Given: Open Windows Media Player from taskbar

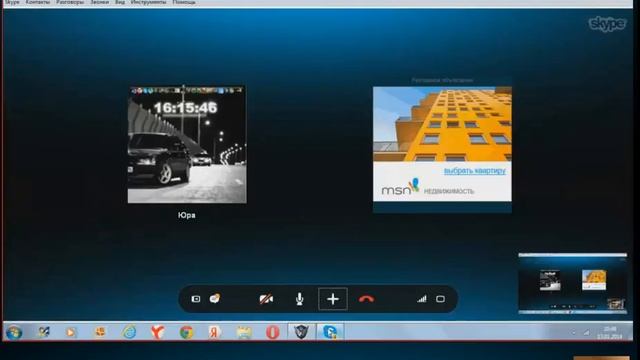Looking at the screenshot, I should 71,332.
